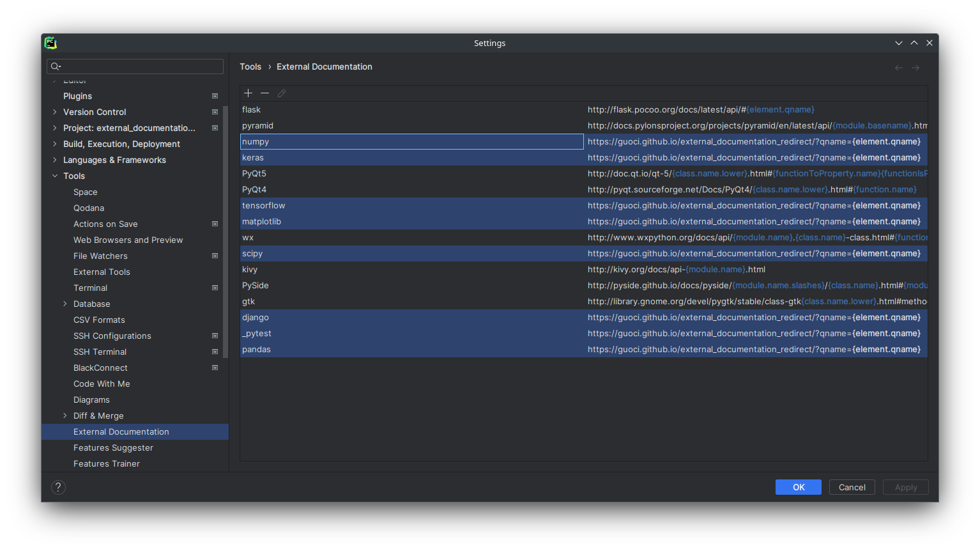Select the pyramid module row

pyautogui.click(x=584, y=126)
